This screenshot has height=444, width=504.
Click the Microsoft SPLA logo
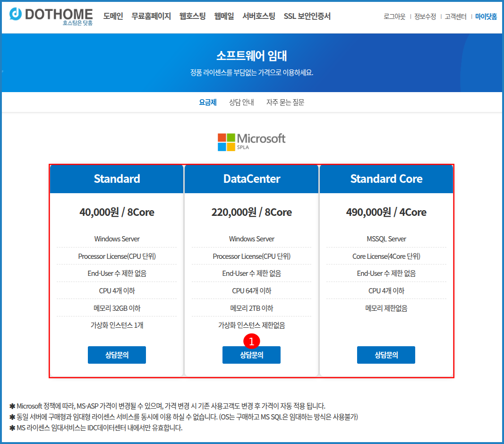pos(251,142)
